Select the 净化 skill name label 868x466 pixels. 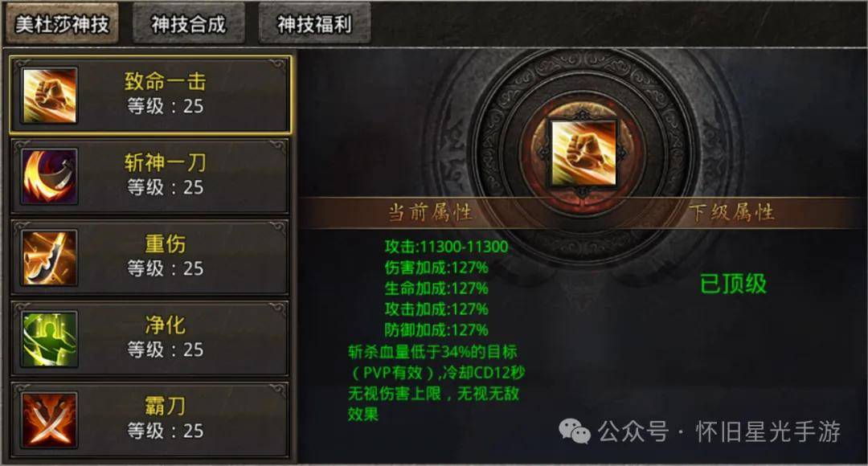(165, 325)
